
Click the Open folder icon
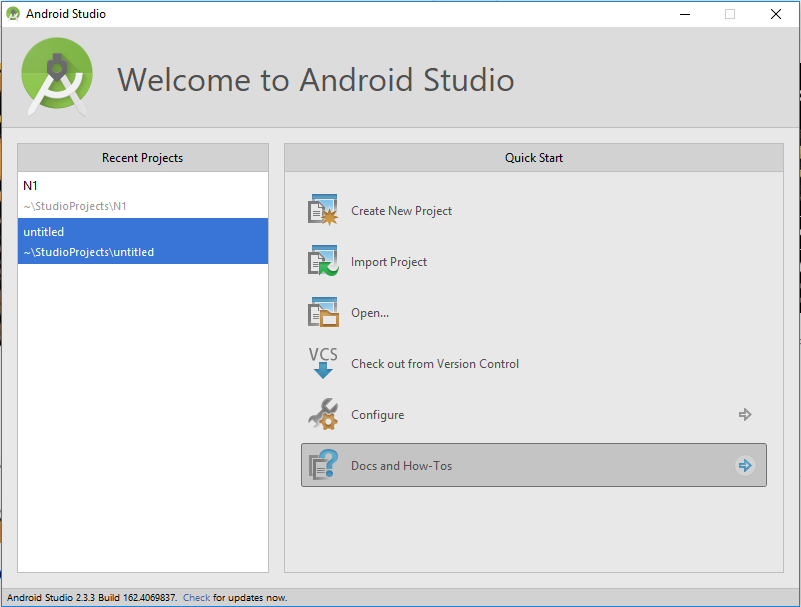(323, 312)
